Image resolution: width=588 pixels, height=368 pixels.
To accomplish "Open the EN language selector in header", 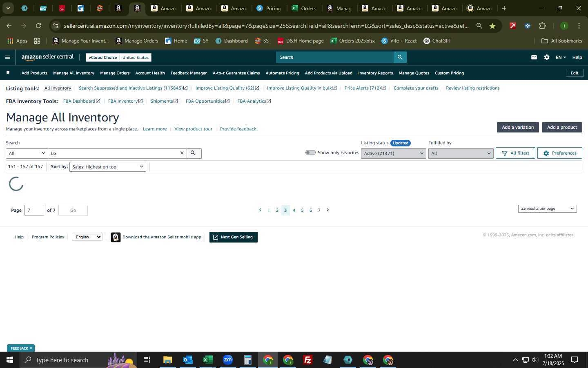I will 561,57.
